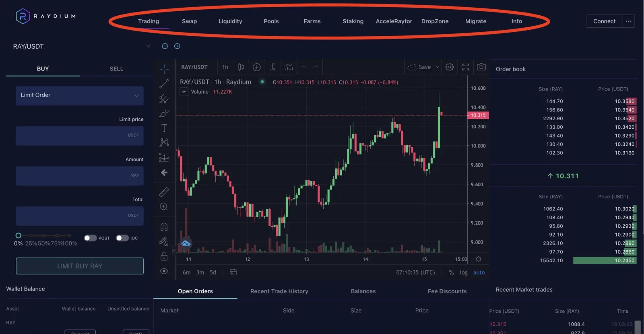The width and height of the screenshot is (644, 334).
Task: Hide all drawings with the eye icon
Action: point(164,271)
